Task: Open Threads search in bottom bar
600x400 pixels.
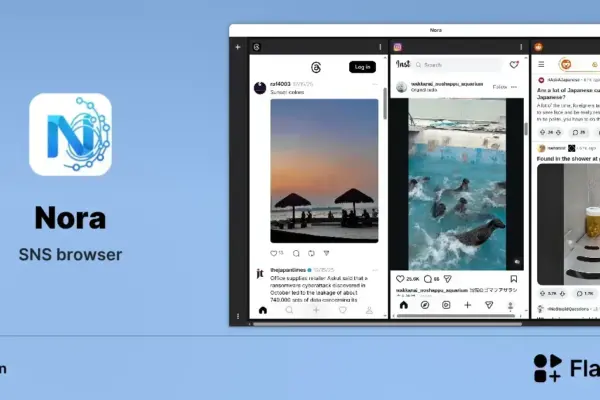Action: 289,310
